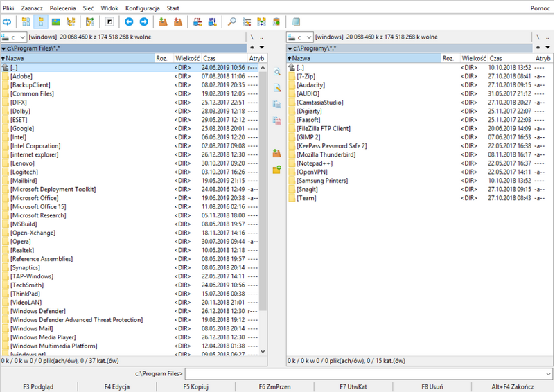
Task: Click the F7 UtwKat button
Action: pyautogui.click(x=353, y=386)
